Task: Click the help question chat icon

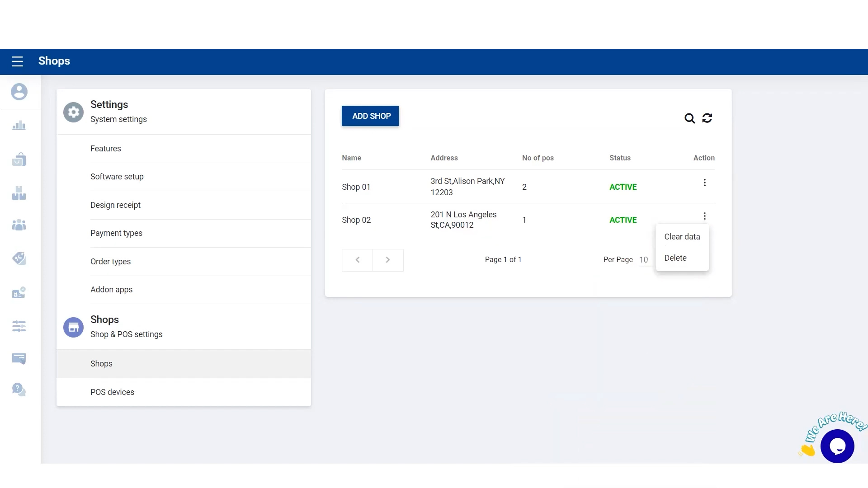Action: click(x=19, y=389)
